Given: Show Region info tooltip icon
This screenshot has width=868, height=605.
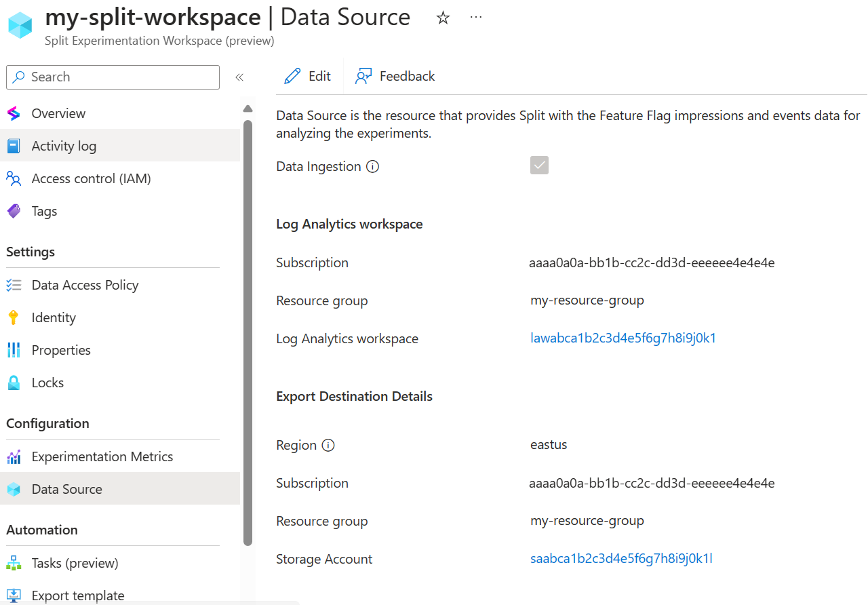Looking at the screenshot, I should (x=328, y=445).
